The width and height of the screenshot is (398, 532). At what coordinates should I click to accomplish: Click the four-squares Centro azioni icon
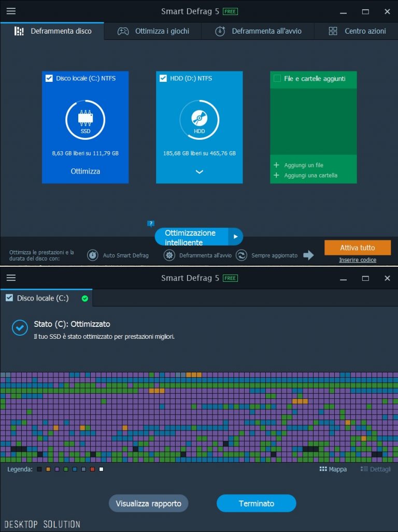click(333, 31)
